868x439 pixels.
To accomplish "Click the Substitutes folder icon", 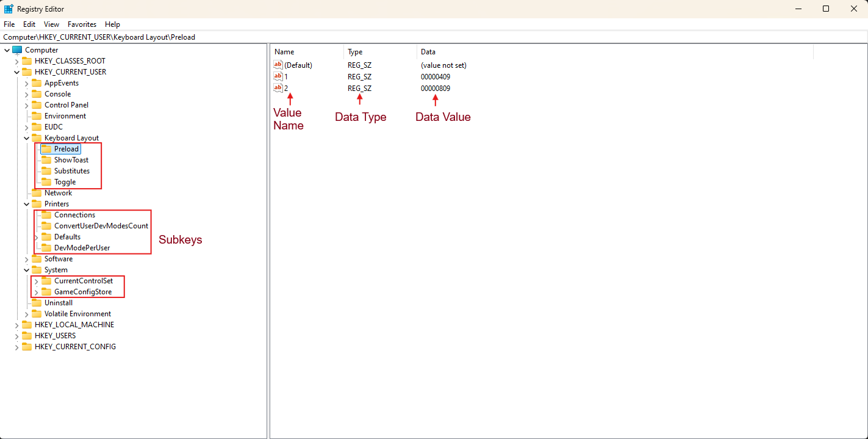I will pos(46,171).
